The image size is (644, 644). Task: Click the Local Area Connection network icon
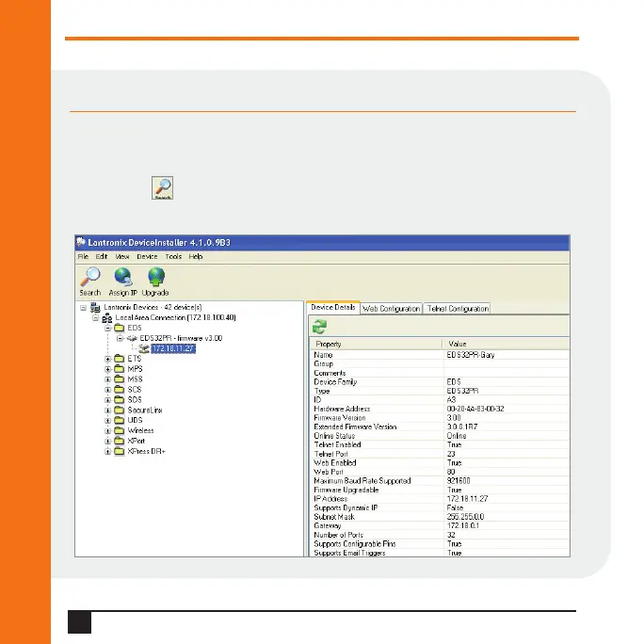[x=106, y=317]
